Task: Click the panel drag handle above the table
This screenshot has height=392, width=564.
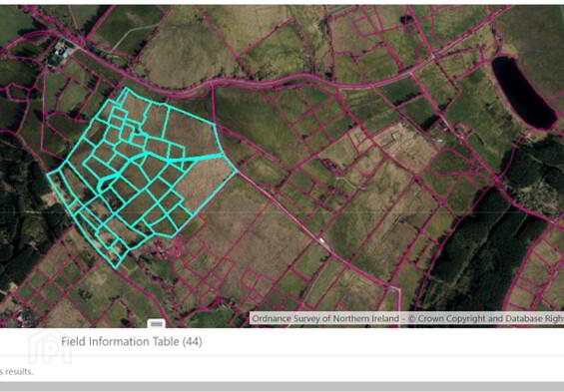Action: point(156,323)
